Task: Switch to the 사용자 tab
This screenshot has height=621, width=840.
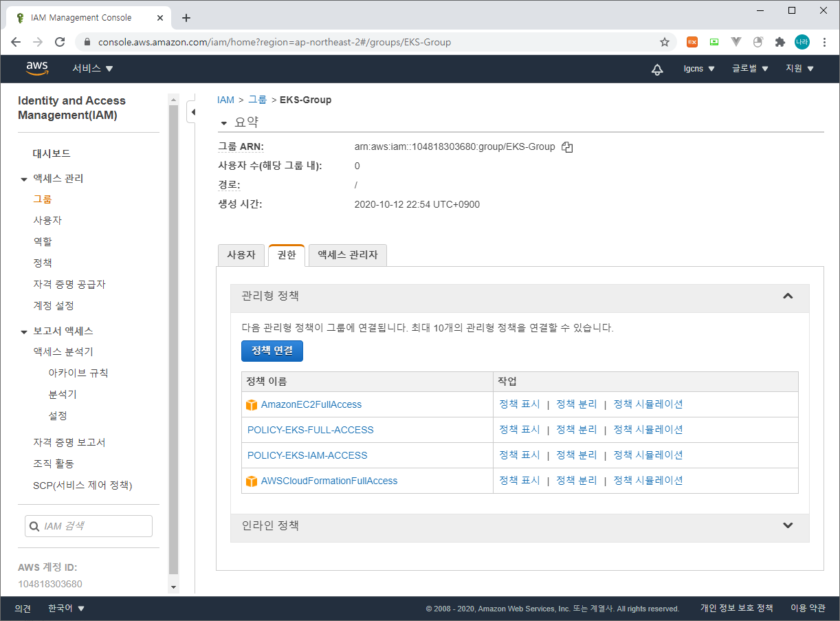Action: (x=241, y=255)
